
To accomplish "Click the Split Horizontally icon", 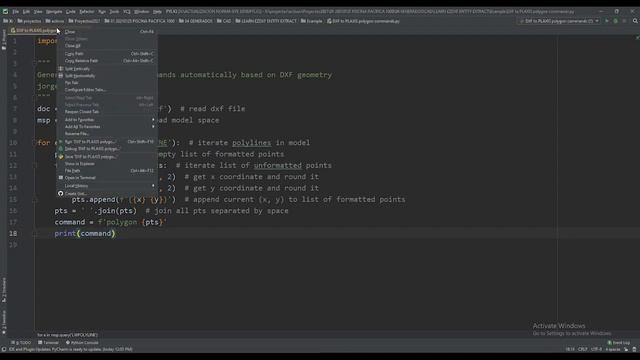I will pos(61,76).
